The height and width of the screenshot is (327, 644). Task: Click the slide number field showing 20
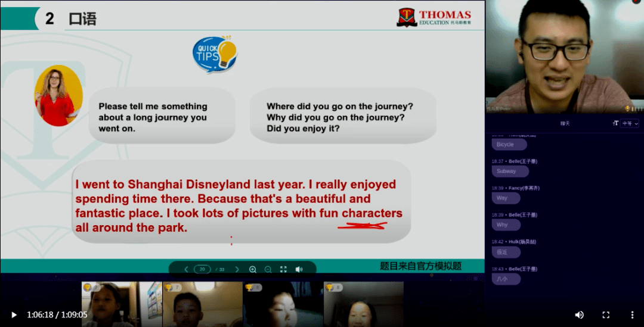(x=202, y=269)
